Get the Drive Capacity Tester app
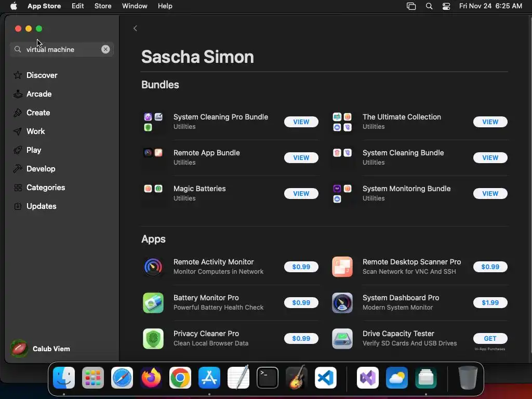The height and width of the screenshot is (399, 532). point(490,338)
